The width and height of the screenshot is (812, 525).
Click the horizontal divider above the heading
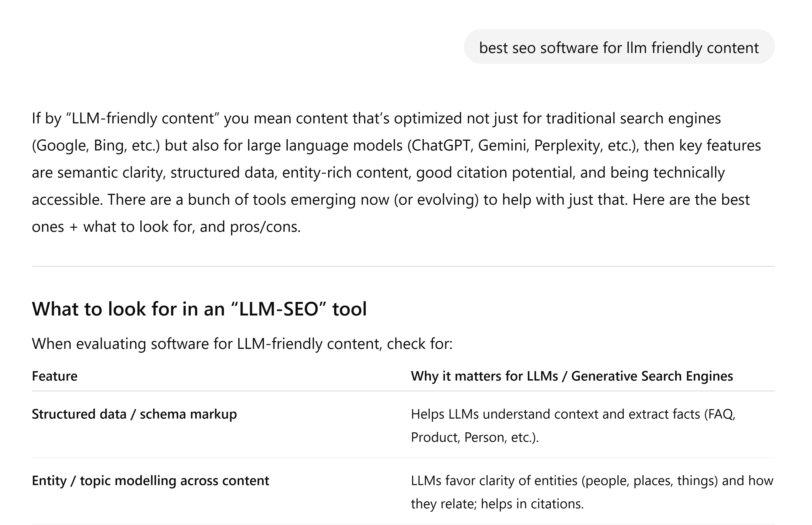click(x=403, y=266)
